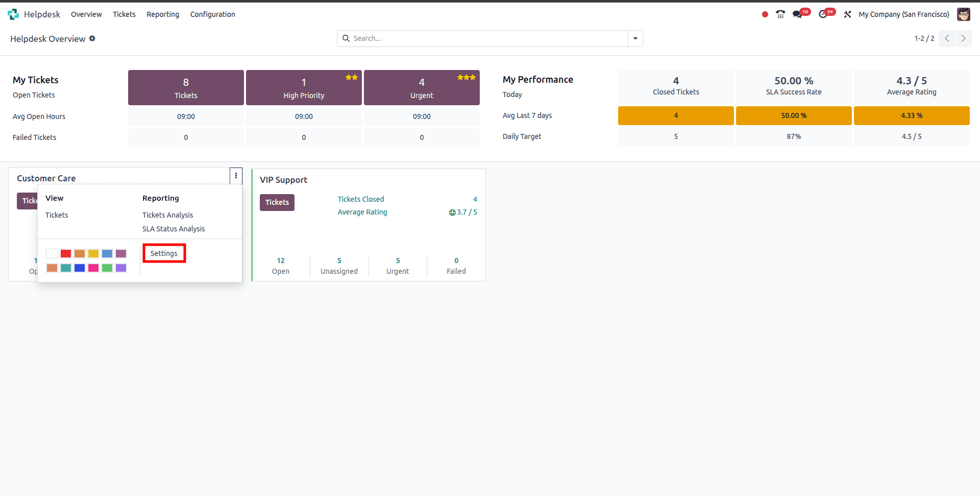Open Tickets Analysis from the context menu
980x496 pixels.
point(167,215)
